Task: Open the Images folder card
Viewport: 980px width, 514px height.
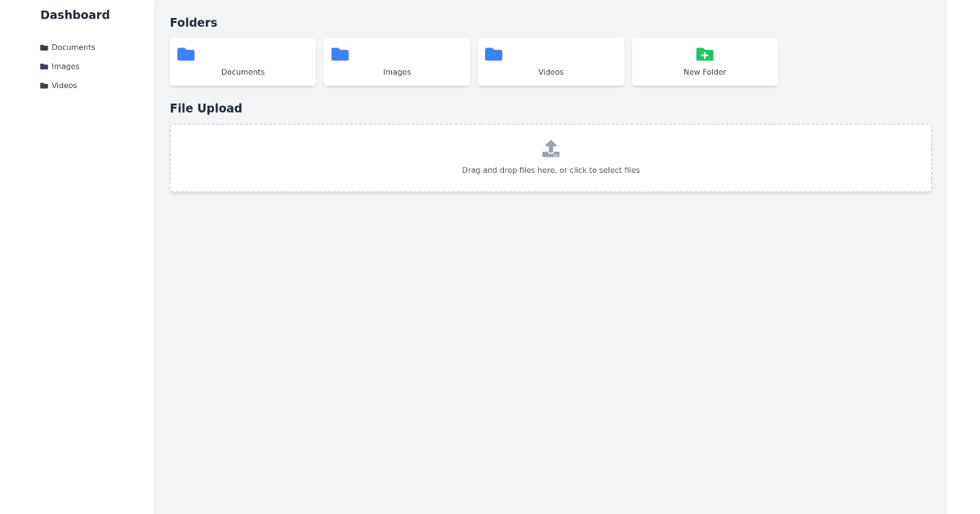Action: (397, 61)
